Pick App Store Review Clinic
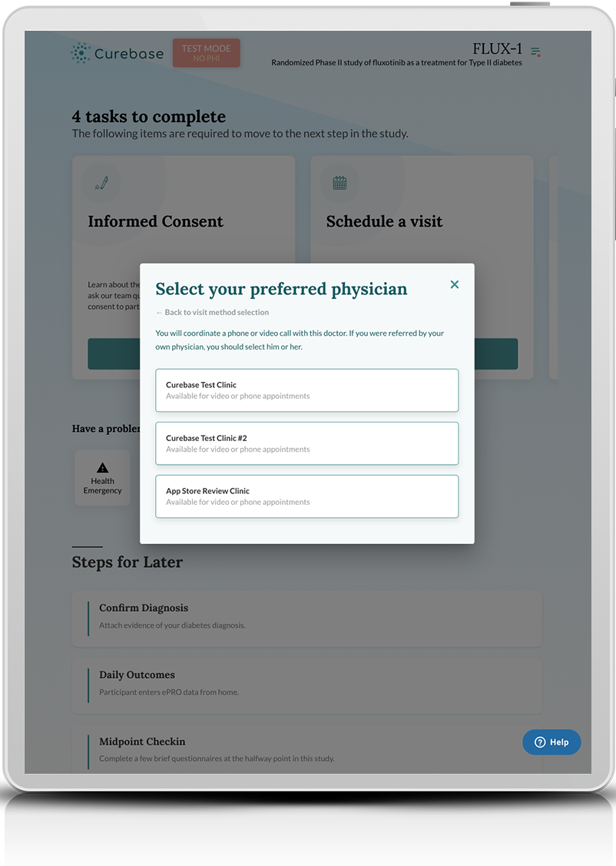The height and width of the screenshot is (866, 616). point(306,496)
